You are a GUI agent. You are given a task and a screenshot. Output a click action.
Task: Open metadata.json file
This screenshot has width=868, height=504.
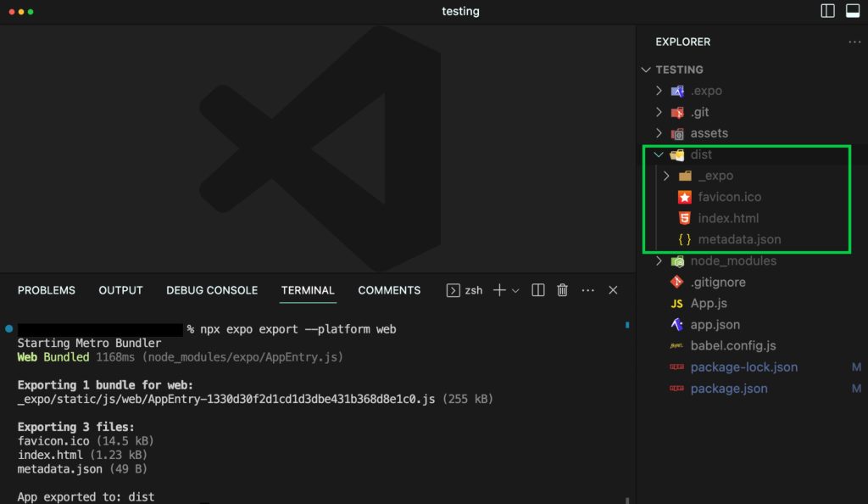(x=739, y=239)
